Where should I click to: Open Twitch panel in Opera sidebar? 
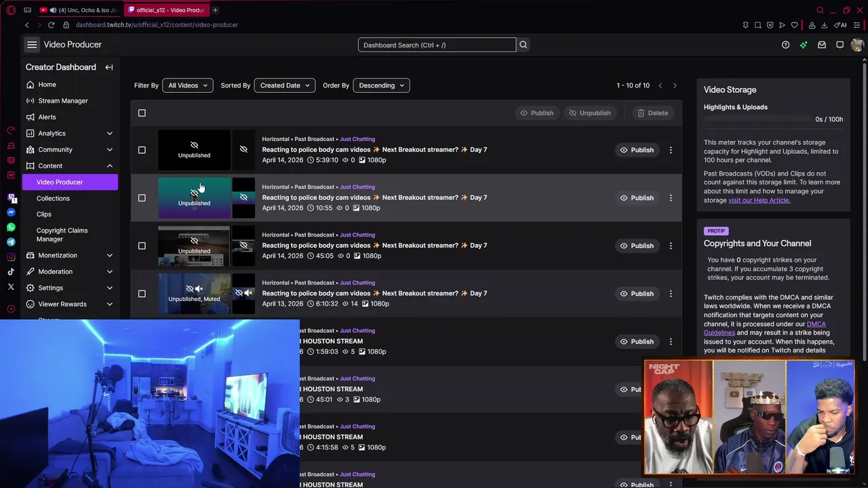pos(11,197)
